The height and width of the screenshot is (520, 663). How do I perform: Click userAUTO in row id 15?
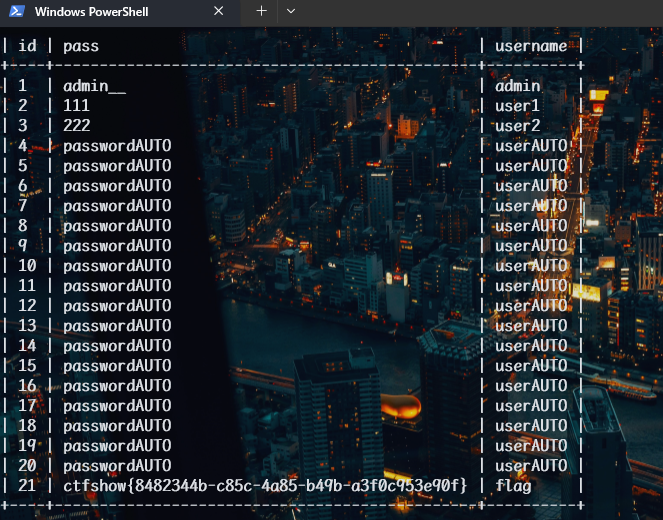click(531, 366)
